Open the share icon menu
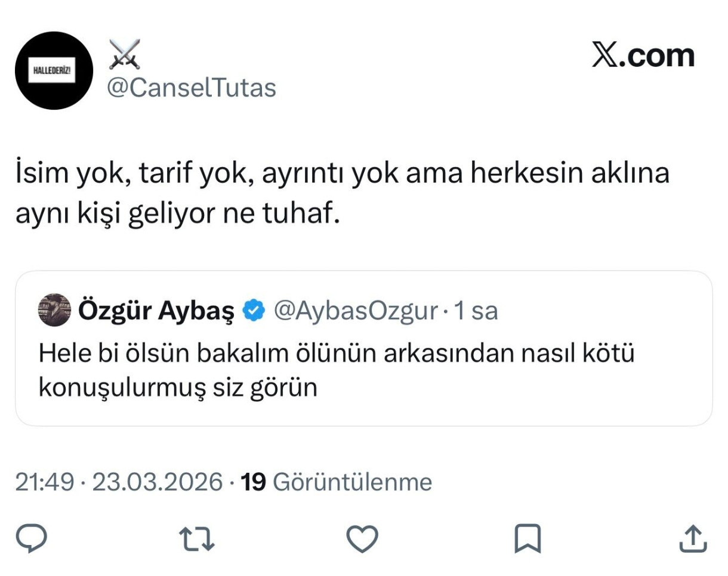This screenshot has width=728, height=576. point(693,538)
